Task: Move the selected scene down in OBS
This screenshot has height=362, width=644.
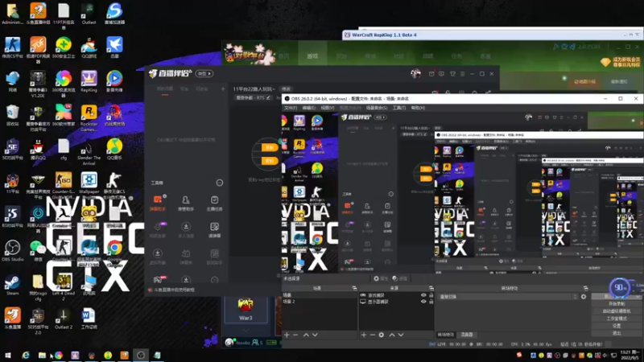Action: pos(315,335)
